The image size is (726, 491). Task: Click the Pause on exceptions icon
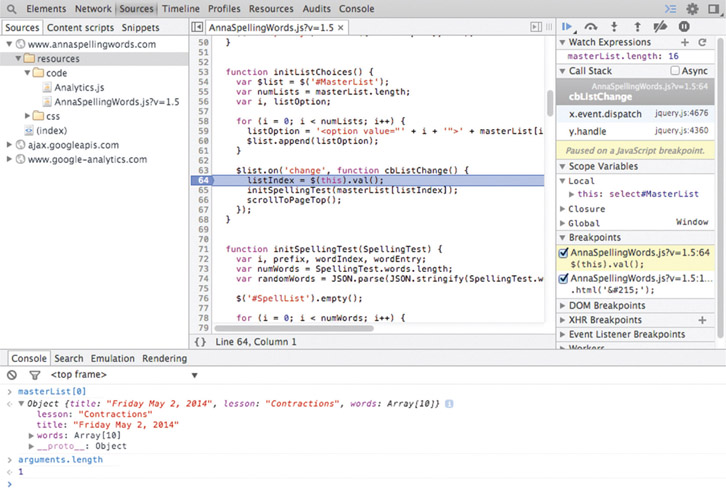point(684,27)
